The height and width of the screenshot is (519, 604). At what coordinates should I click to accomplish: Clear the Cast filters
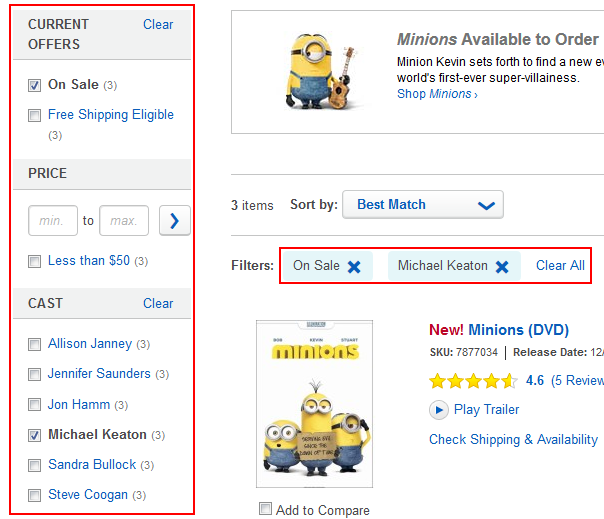point(158,304)
